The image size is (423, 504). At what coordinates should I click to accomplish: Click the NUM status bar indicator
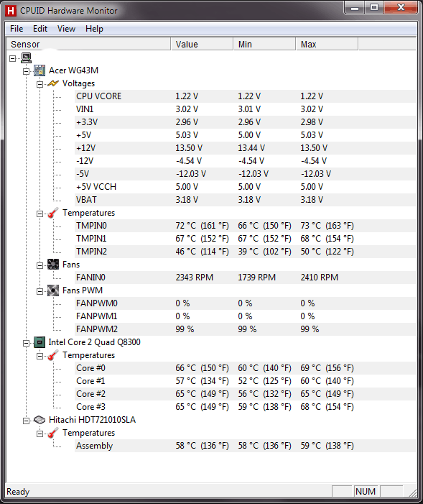(366, 492)
